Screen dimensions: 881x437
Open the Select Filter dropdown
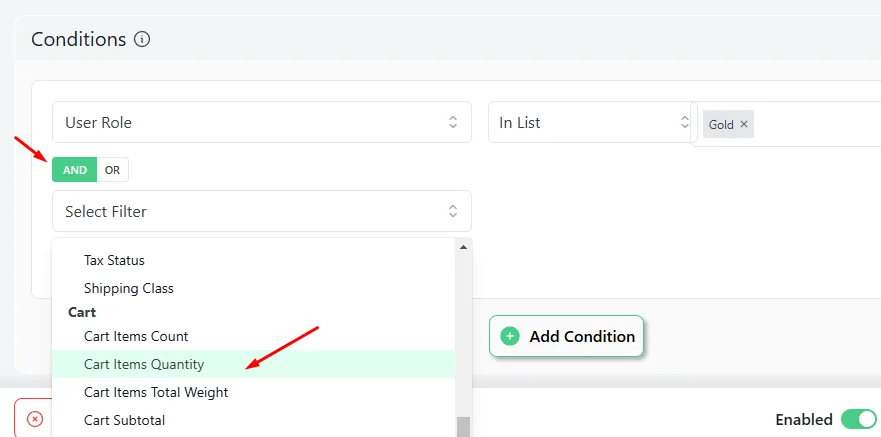click(262, 211)
